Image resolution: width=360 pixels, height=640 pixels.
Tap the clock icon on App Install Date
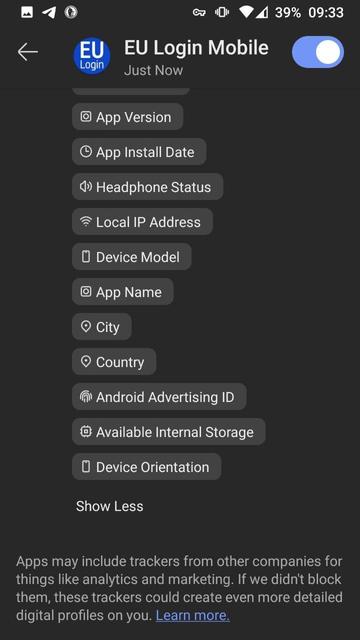click(x=86, y=152)
